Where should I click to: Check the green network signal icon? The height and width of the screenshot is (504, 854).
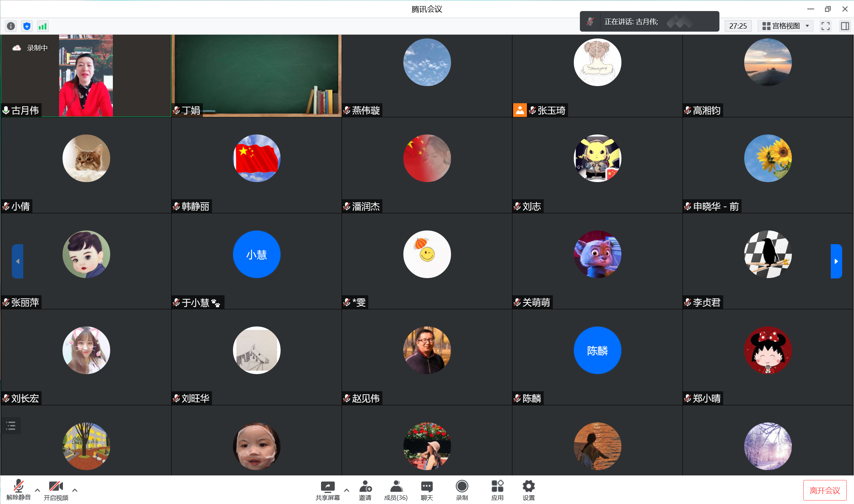pyautogui.click(x=42, y=26)
